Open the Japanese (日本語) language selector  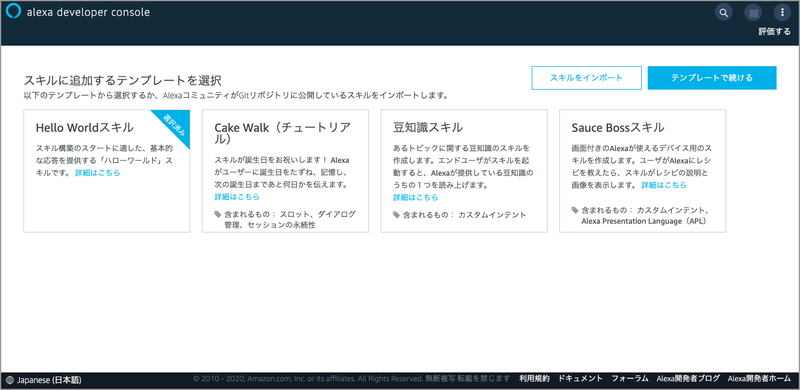pos(44,380)
